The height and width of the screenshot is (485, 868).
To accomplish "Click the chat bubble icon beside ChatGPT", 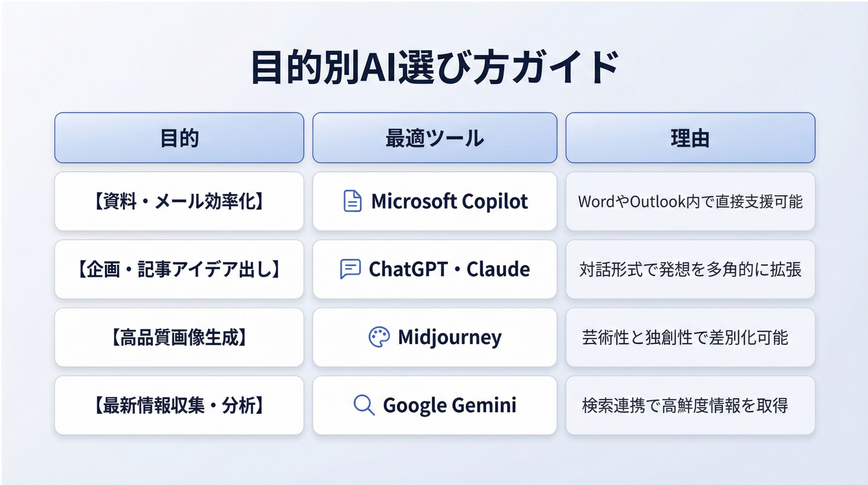I will point(350,269).
